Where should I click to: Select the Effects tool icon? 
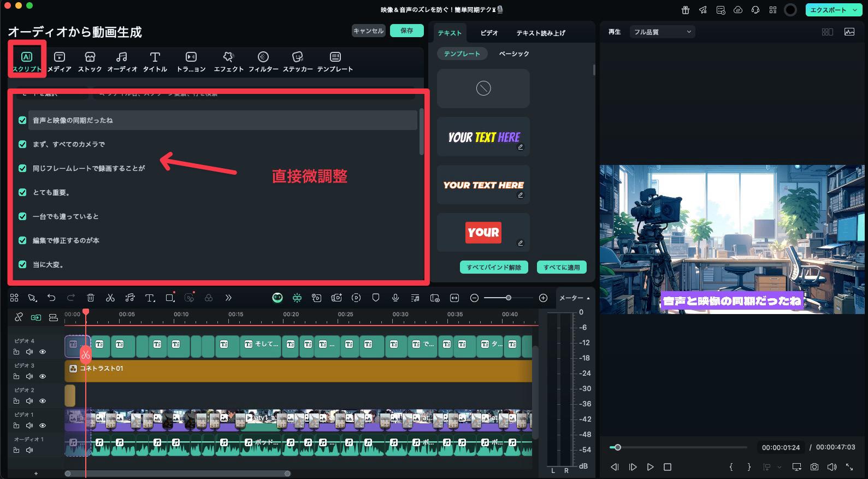[228, 61]
